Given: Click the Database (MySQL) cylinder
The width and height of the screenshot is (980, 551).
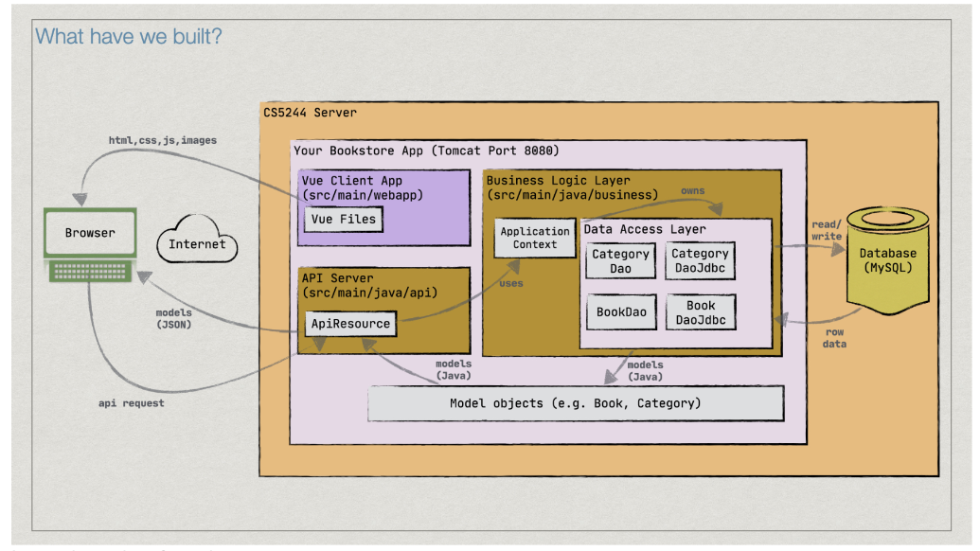Looking at the screenshot, I should tap(887, 260).
